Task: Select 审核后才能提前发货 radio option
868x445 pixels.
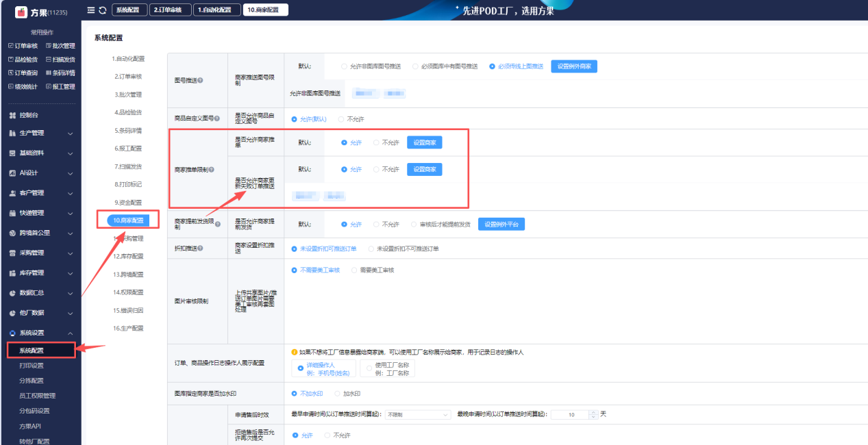Action: point(441,224)
